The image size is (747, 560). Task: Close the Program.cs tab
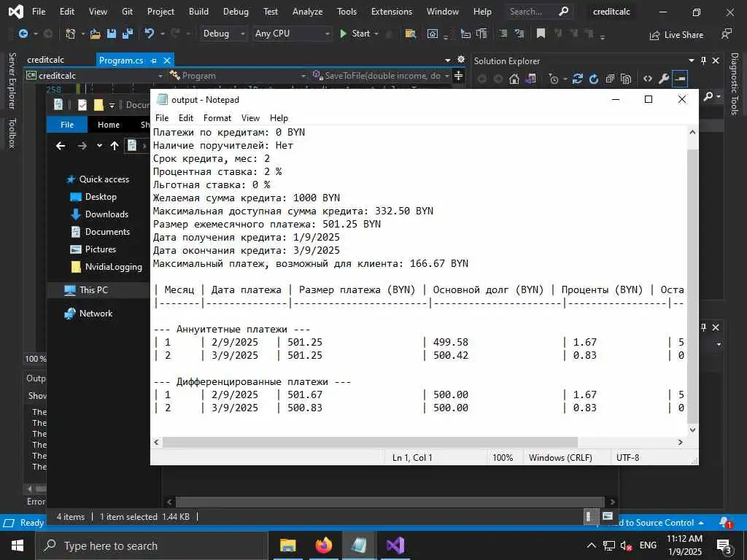167,61
